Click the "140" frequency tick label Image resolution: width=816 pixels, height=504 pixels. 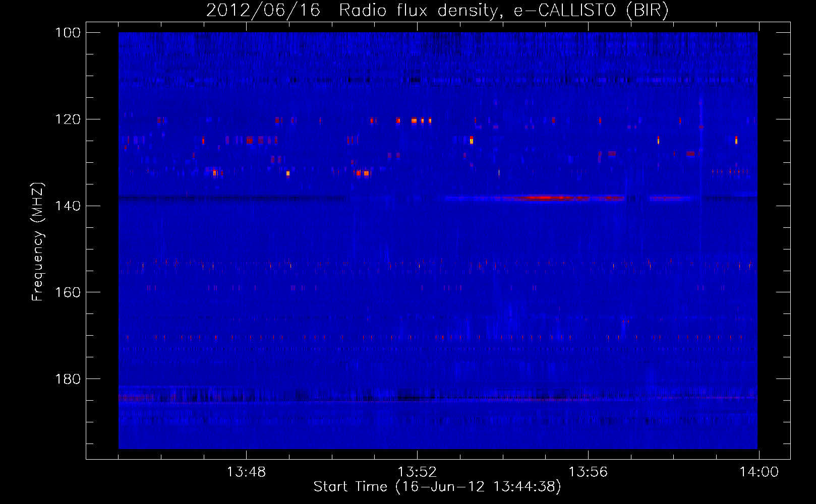click(x=68, y=206)
